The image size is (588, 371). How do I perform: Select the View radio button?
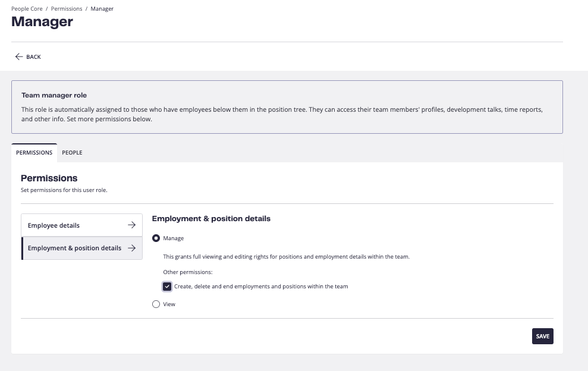click(156, 304)
